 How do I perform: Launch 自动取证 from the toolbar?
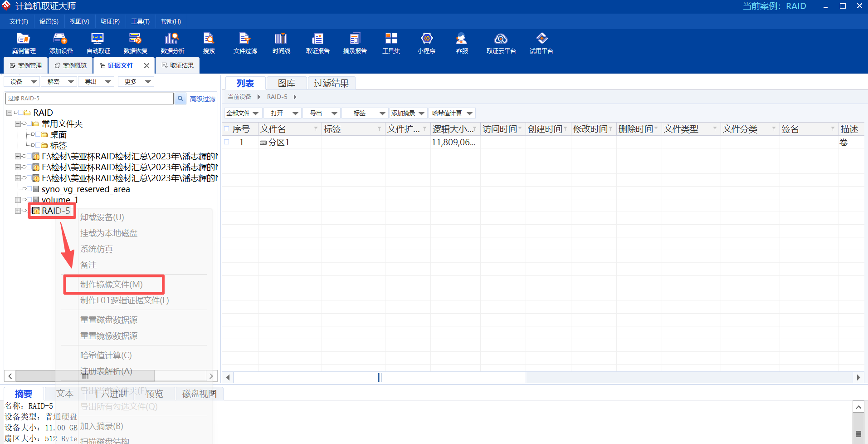pos(98,43)
